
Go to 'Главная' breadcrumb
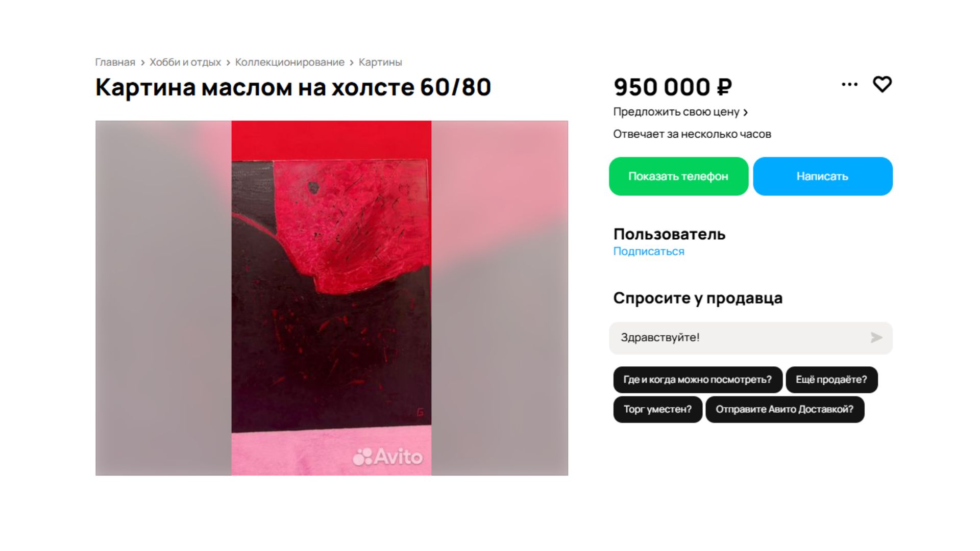tap(115, 62)
